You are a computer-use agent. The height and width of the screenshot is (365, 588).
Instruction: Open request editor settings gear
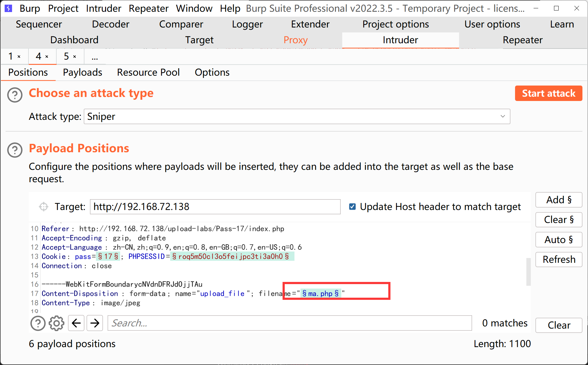coord(57,323)
